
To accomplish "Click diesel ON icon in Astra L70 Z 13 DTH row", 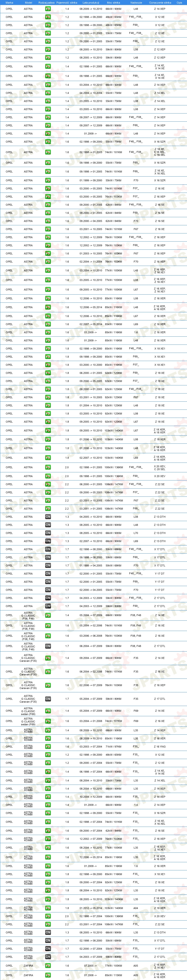I will pos(48,533).
